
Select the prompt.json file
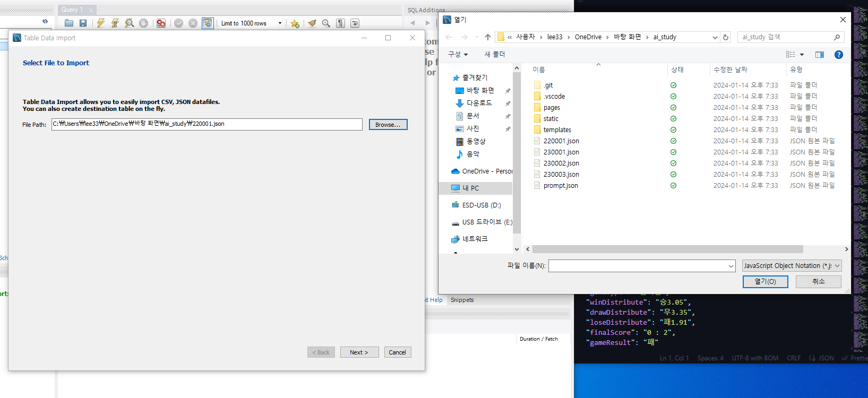click(561, 185)
